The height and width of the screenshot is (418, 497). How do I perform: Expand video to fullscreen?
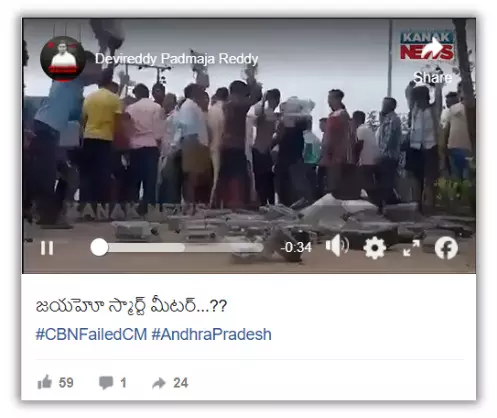(411, 248)
